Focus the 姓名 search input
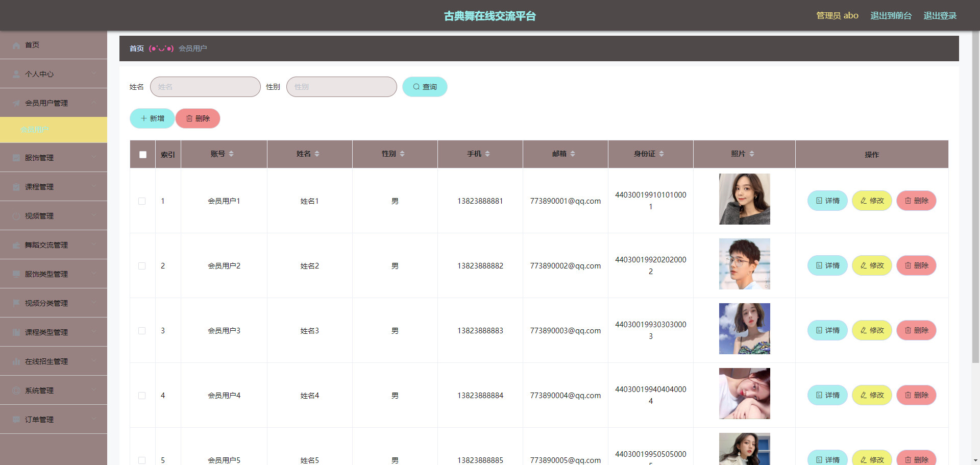Screen dimensions: 980x465 pyautogui.click(x=205, y=87)
